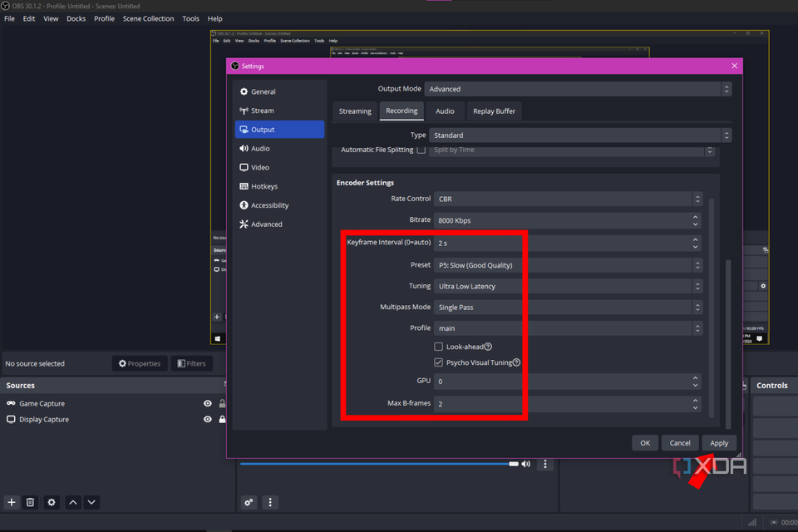The width and height of the screenshot is (798, 532).
Task: Click Cancel button in Settings
Action: (680, 443)
